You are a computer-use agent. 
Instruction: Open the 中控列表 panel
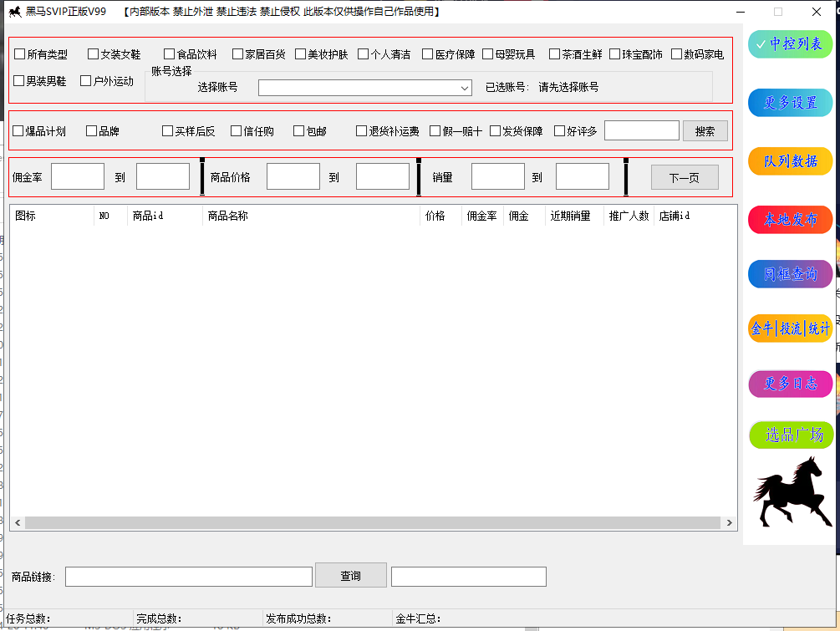[791, 44]
